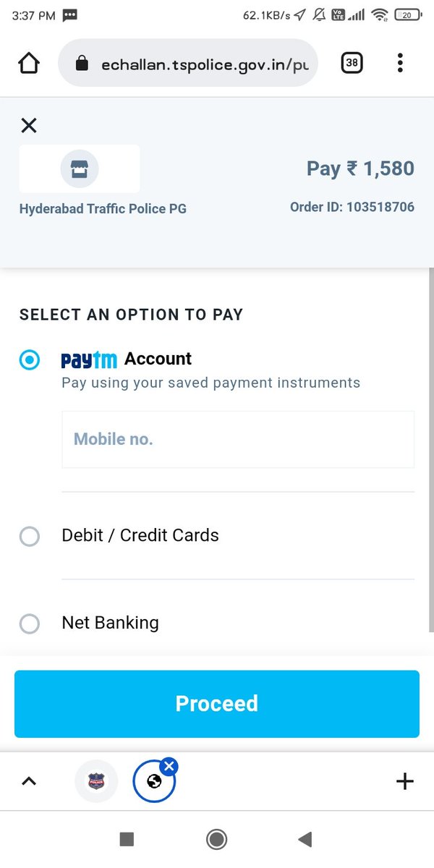
Task: Close the globe tab using its blue X badge
Action: (x=168, y=767)
